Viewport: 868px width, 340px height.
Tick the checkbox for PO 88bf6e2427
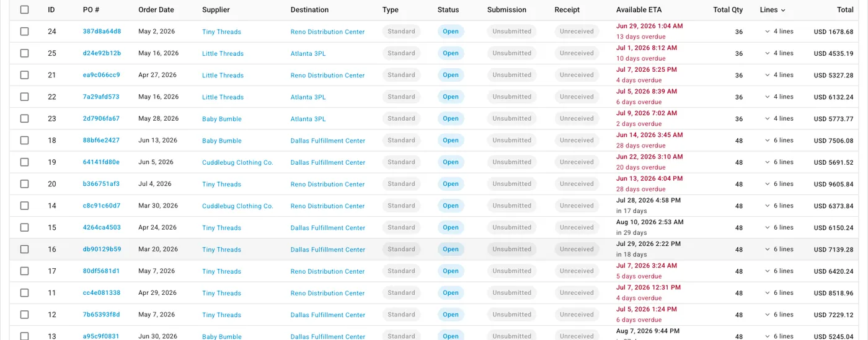pos(24,141)
